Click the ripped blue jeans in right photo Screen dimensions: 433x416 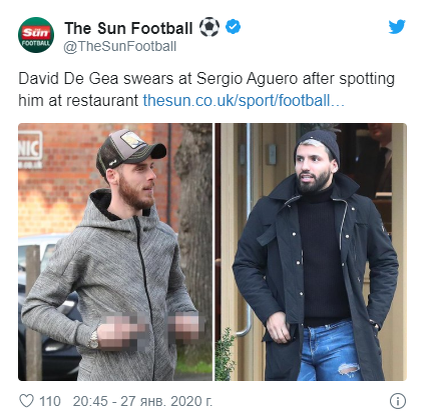[328, 350]
